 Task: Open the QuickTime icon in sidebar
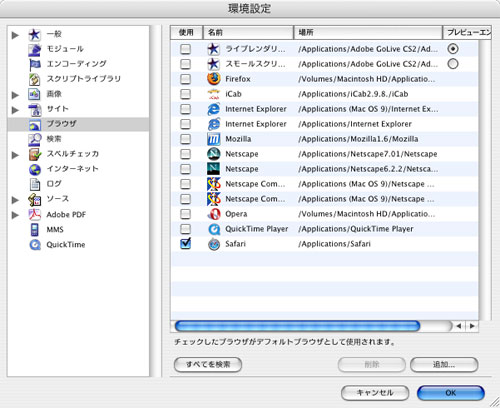34,245
